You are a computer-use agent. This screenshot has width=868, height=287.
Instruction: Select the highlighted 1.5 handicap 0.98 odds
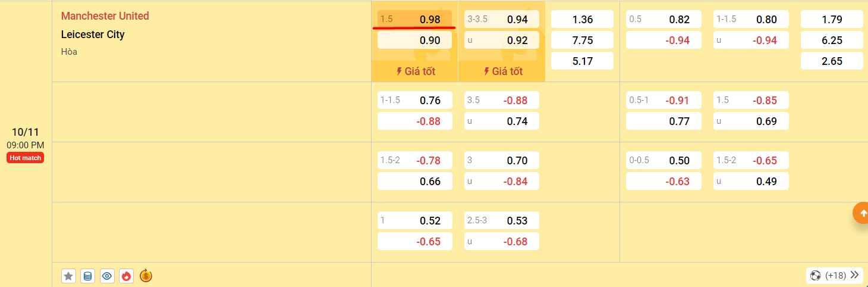[414, 19]
